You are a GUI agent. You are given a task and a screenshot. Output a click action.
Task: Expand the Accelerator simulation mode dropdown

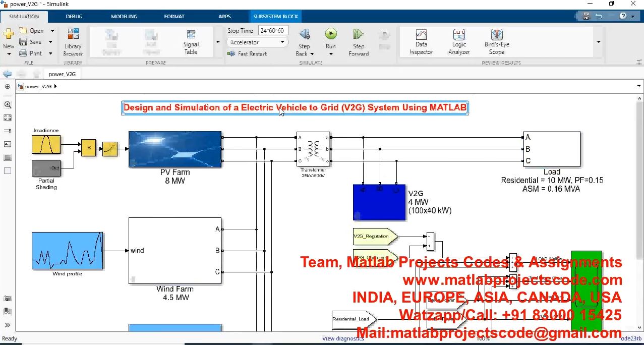click(x=282, y=42)
